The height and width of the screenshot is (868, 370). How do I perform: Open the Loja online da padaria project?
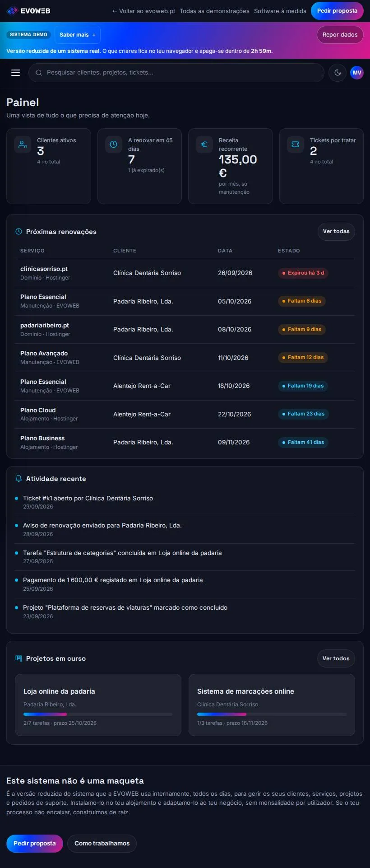pos(98,705)
